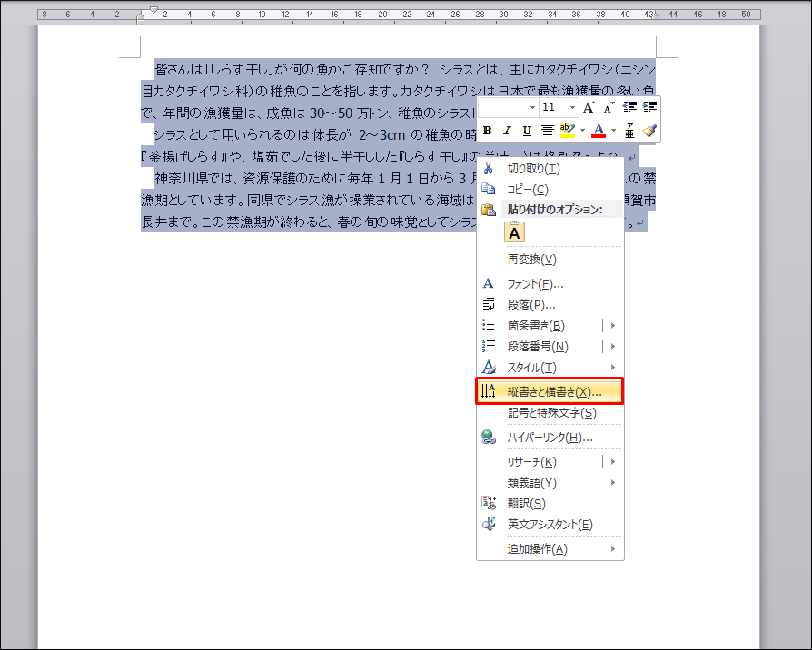This screenshot has width=812, height=650.
Task: Expand the font color dropdown arrow
Action: pyautogui.click(x=614, y=131)
